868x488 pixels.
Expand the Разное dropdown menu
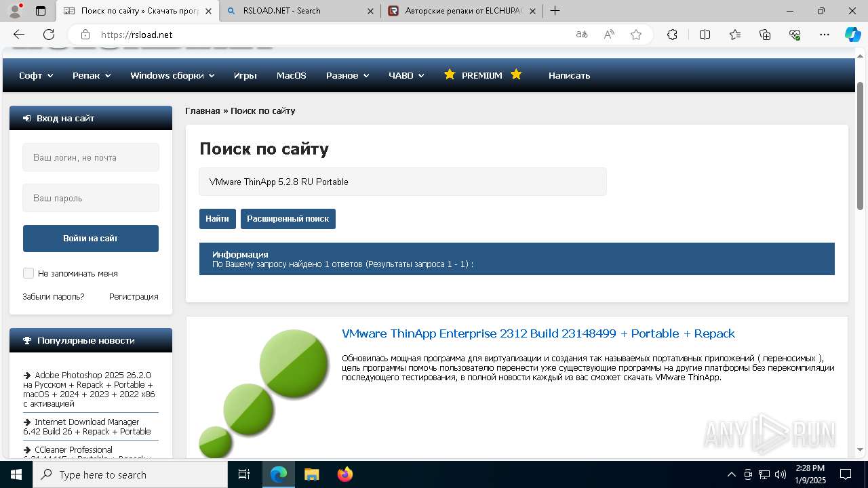347,75
